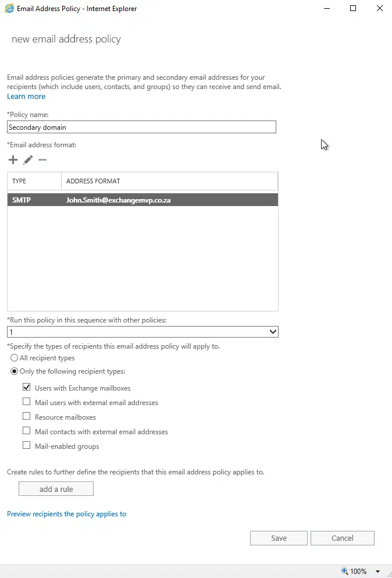
Task: Click the add a rule button
Action: pos(56,488)
